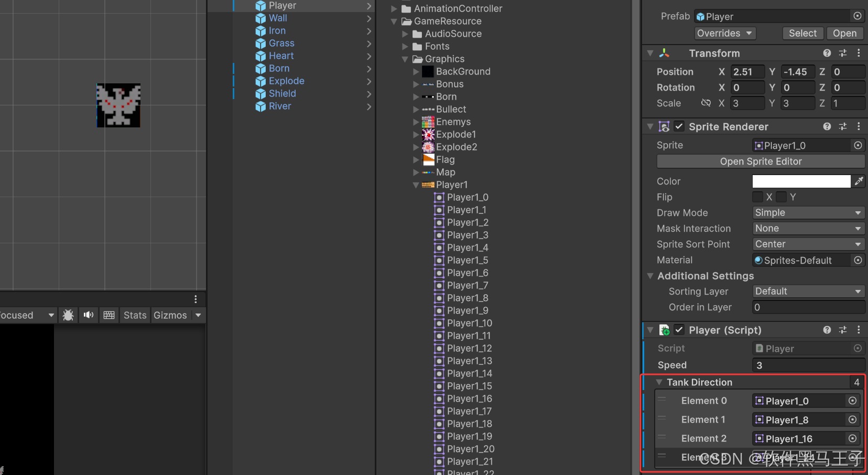
Task: Click the Sprite field object picker
Action: coord(858,145)
